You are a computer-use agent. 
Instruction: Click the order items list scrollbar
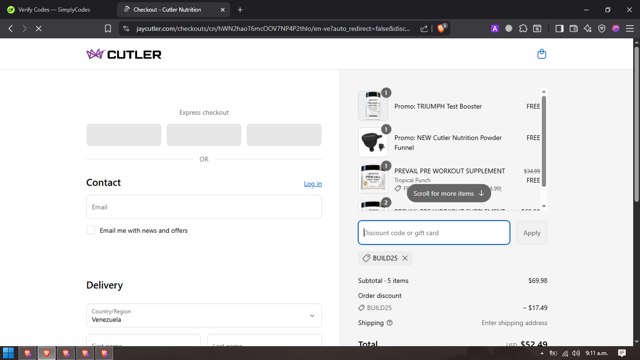click(544, 142)
